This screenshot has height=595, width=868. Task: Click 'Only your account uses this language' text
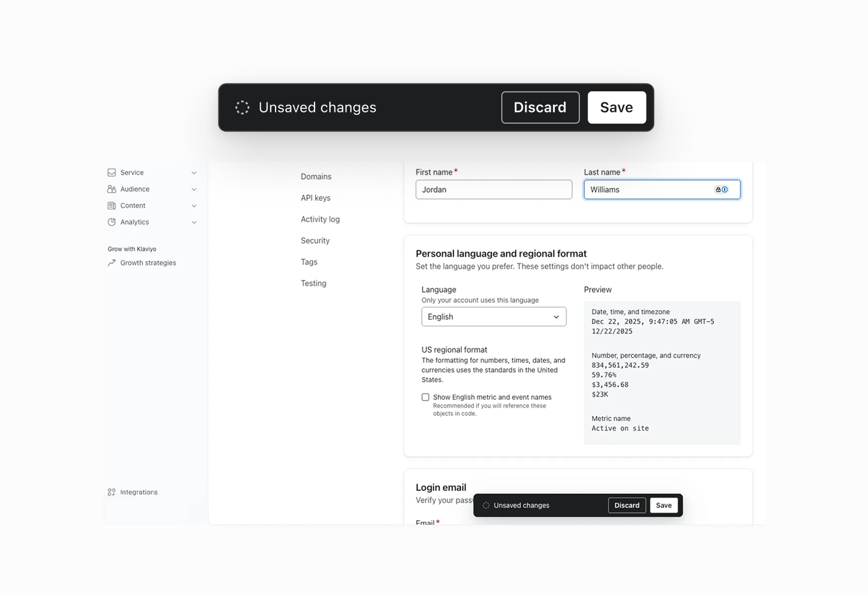pos(480,300)
